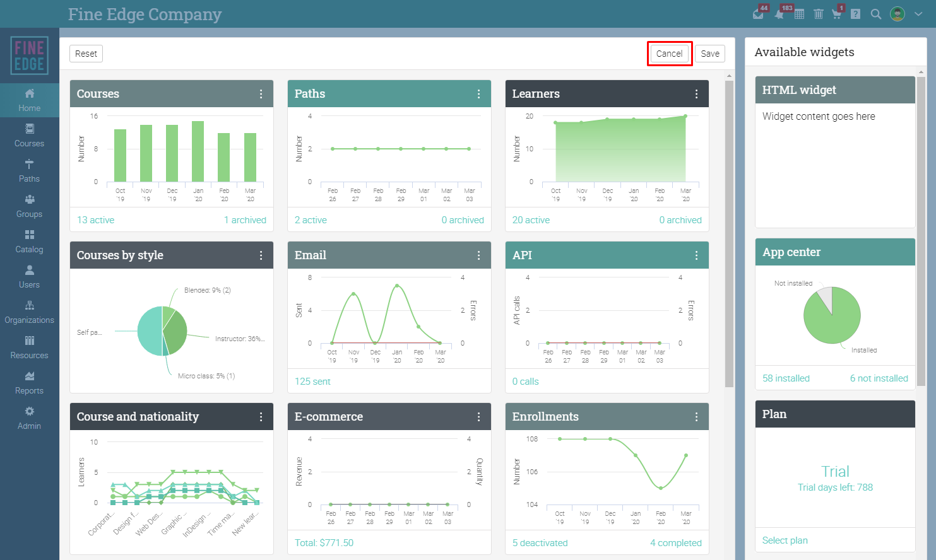
Task: Open the Courses widget options menu
Action: tap(261, 94)
